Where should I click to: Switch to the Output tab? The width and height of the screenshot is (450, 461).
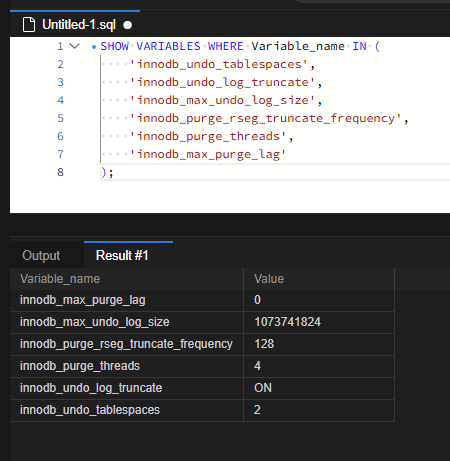[x=41, y=256]
